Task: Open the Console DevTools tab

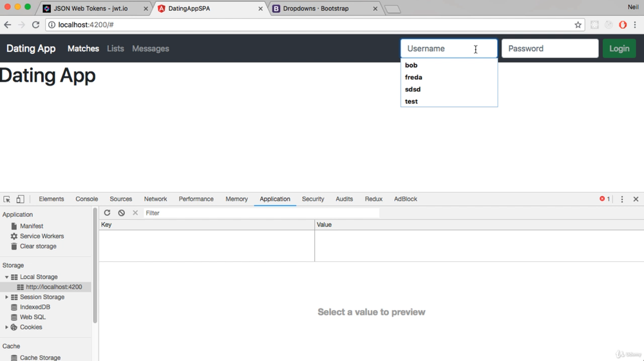Action: coord(87,199)
